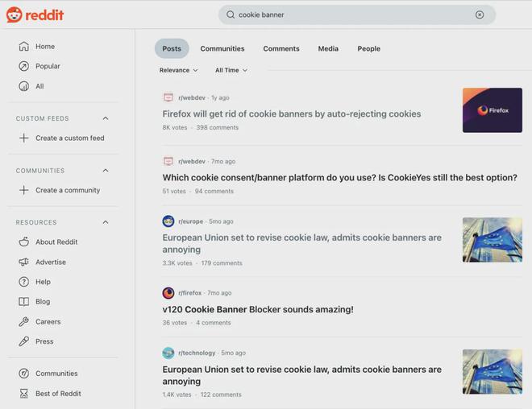Open the All feed link
This screenshot has height=409, width=532.
(39, 86)
